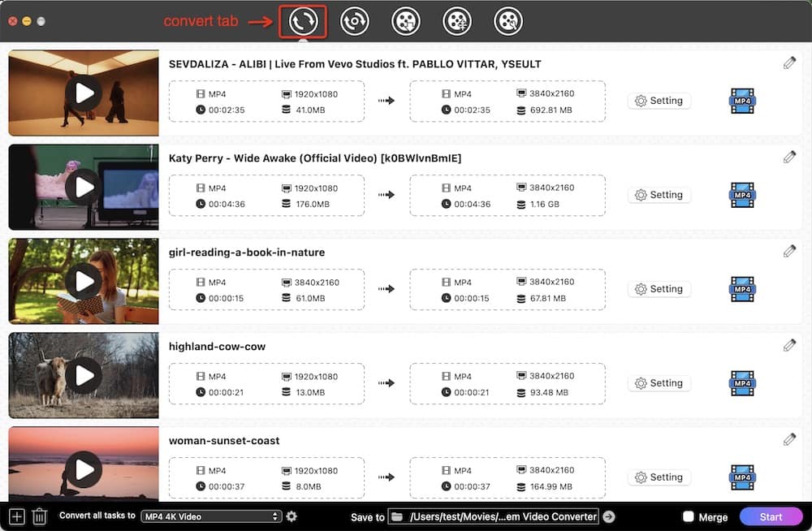The width and height of the screenshot is (812, 531).
Task: Select the video processing (rotate) toolbar icon
Action: click(x=354, y=22)
